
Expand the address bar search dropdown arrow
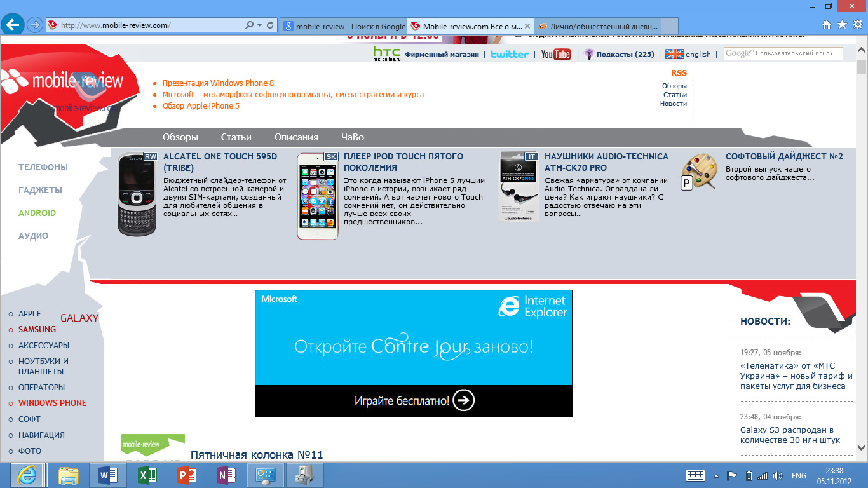pyautogui.click(x=259, y=25)
